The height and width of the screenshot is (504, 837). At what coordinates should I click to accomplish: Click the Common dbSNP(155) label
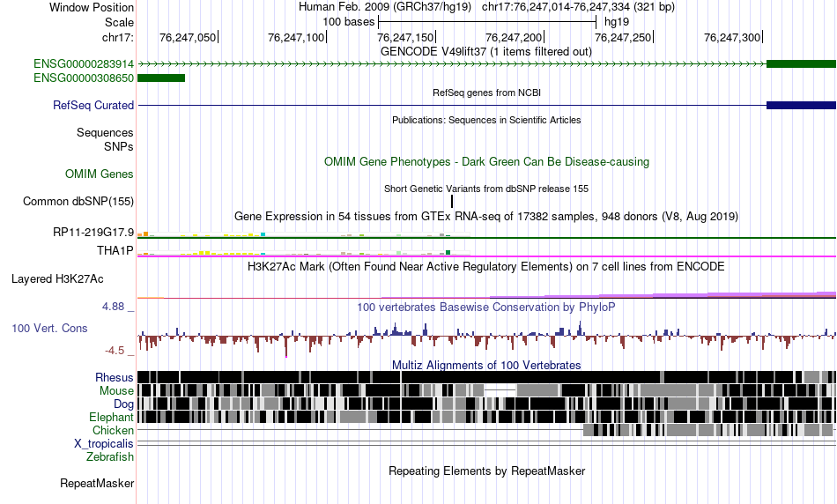pyautogui.click(x=78, y=201)
